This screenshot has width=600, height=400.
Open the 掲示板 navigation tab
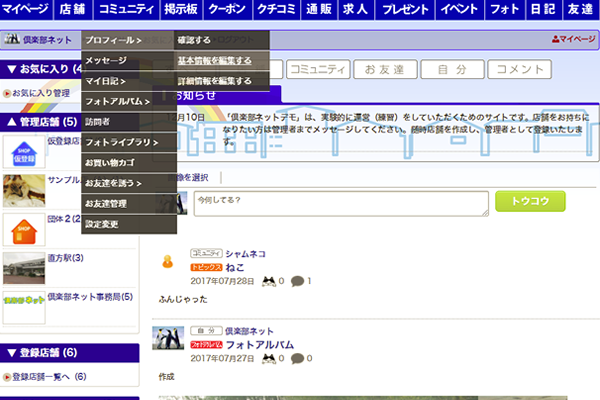[181, 9]
